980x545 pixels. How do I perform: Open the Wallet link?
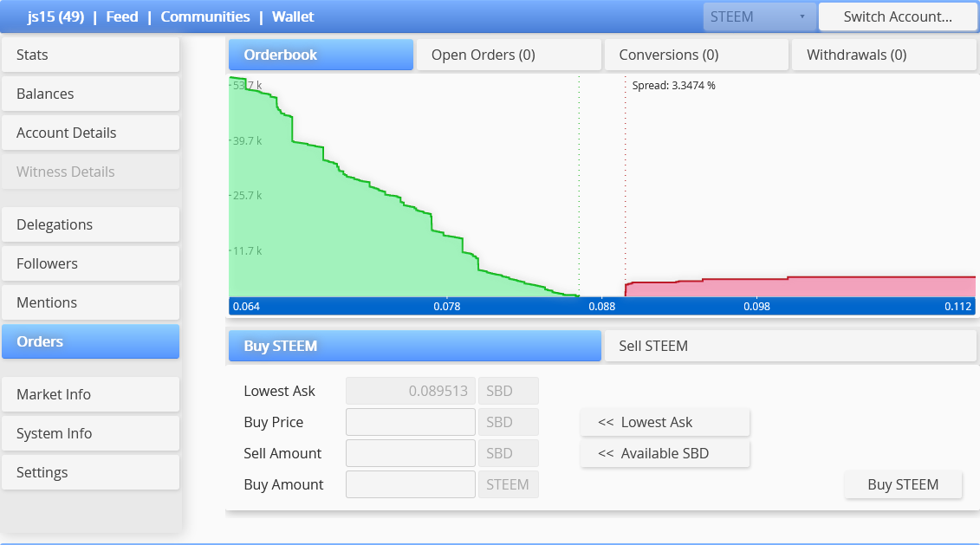(x=293, y=16)
